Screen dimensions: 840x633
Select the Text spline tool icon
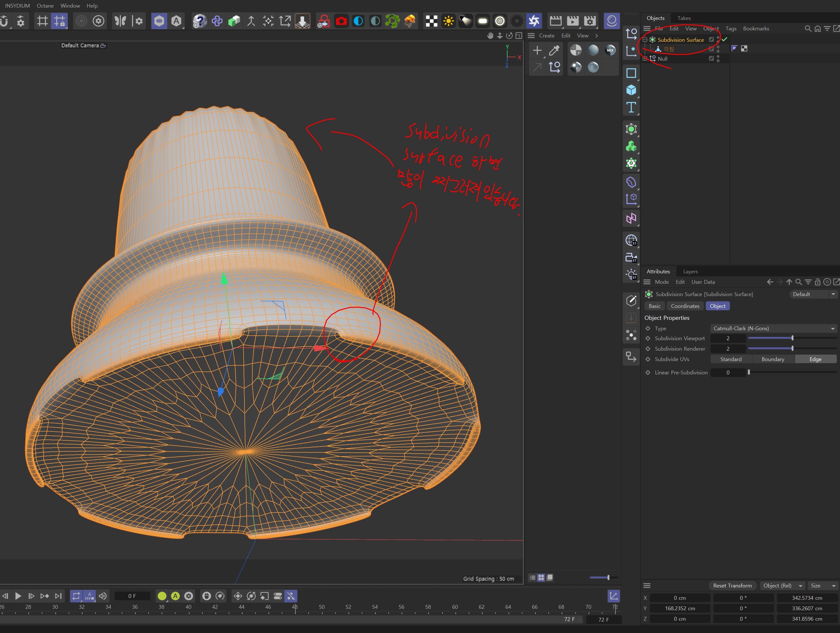tap(631, 108)
